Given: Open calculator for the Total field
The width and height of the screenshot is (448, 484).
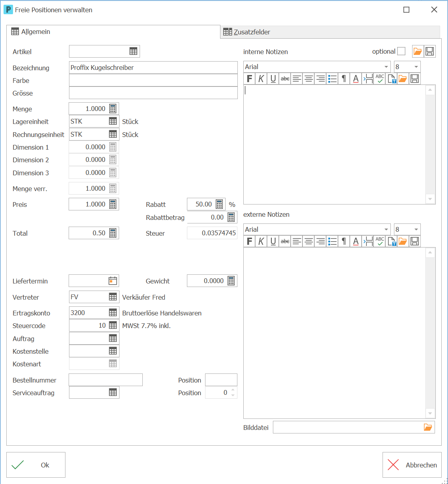Looking at the screenshot, I should pyautogui.click(x=113, y=233).
